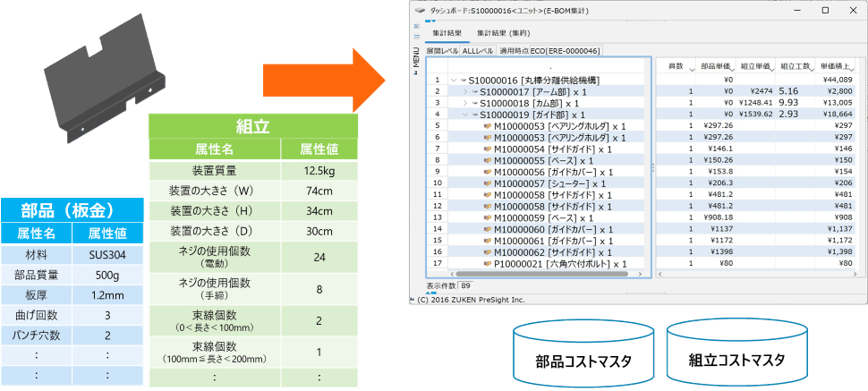The image size is (868, 391).
Task: Click the tree pane scroll-right arrow
Action: (640, 274)
